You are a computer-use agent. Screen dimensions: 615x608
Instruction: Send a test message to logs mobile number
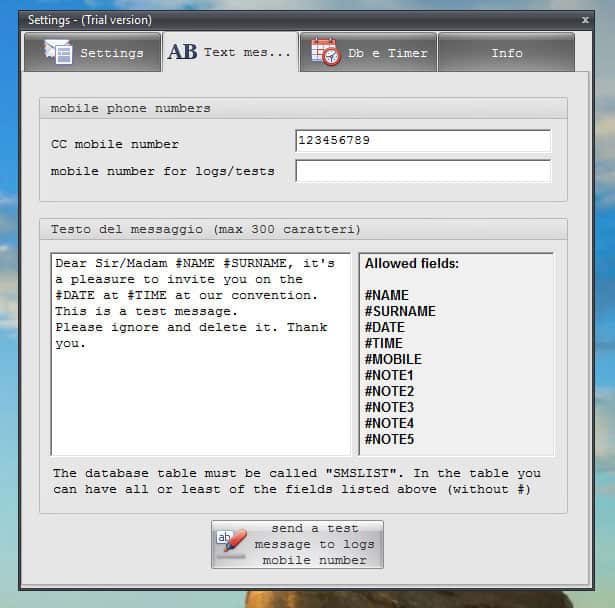click(x=297, y=544)
